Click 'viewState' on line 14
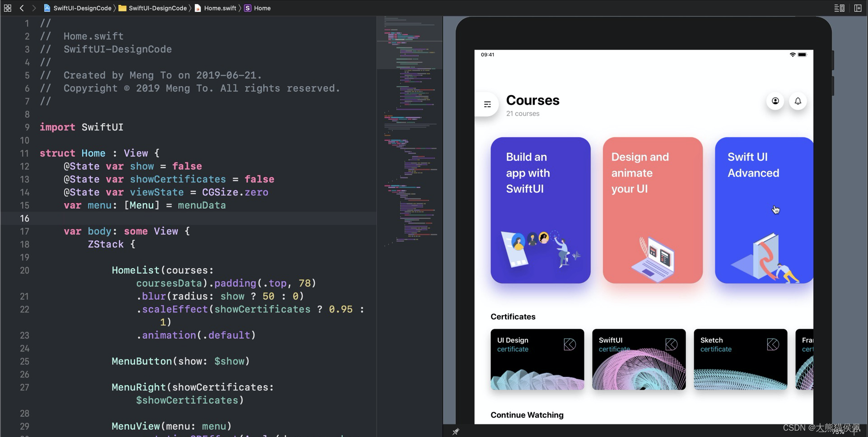 point(157,192)
